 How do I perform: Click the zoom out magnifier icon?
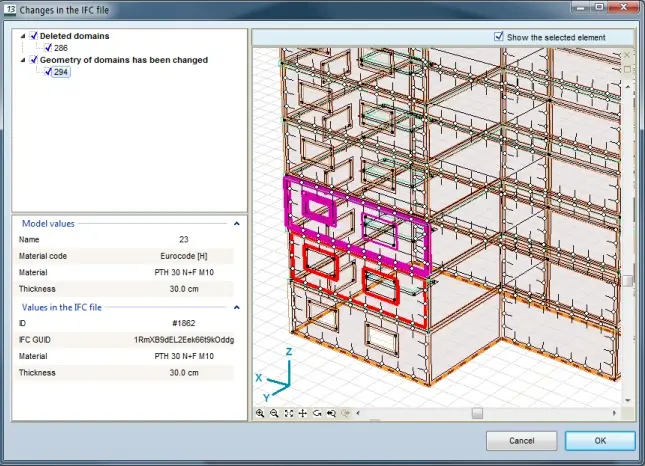[x=274, y=412]
